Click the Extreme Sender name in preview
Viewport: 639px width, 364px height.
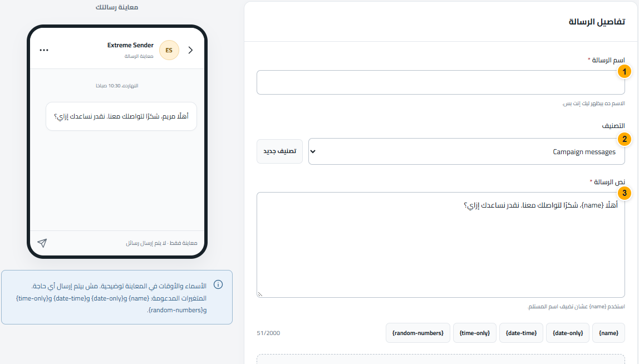pos(130,45)
